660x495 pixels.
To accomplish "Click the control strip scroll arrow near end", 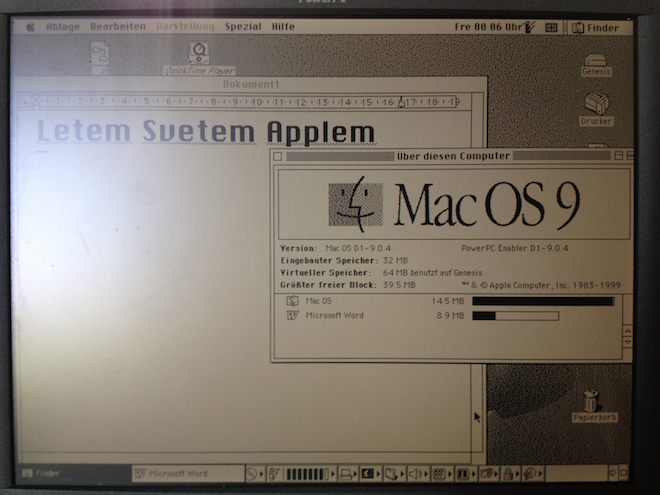I will click(612, 473).
